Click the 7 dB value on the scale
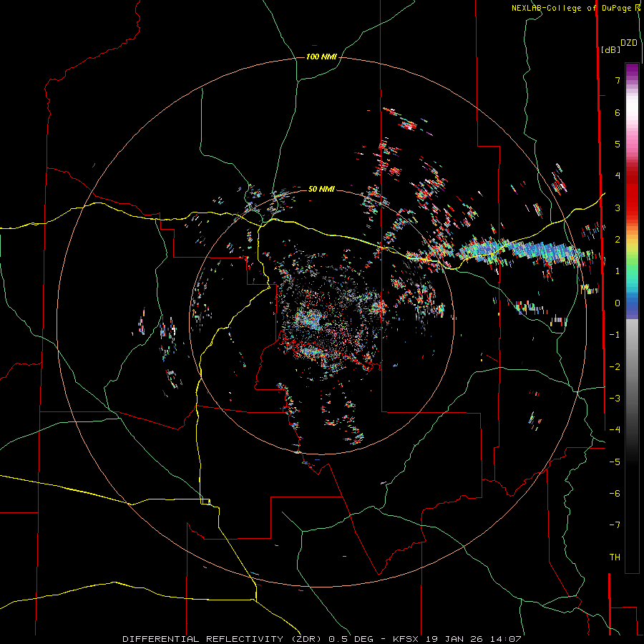The image size is (644, 644). [x=618, y=80]
